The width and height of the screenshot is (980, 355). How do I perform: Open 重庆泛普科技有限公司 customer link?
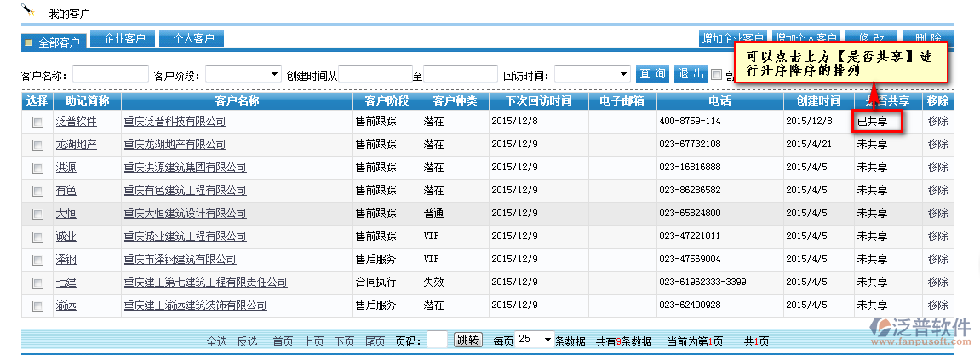pos(175,122)
